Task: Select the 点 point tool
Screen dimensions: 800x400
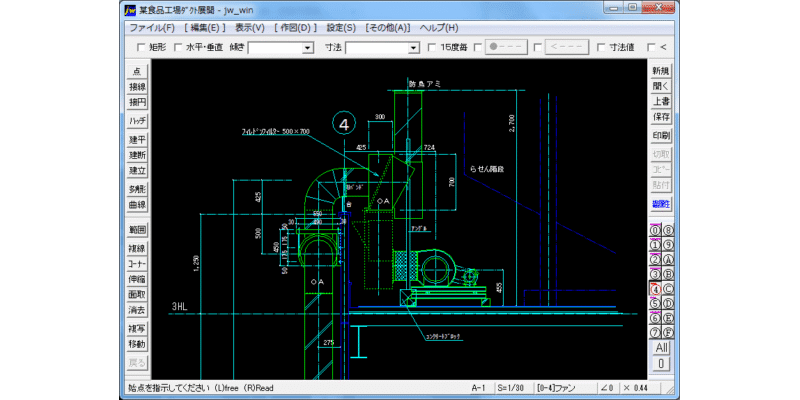Action: coord(137,71)
